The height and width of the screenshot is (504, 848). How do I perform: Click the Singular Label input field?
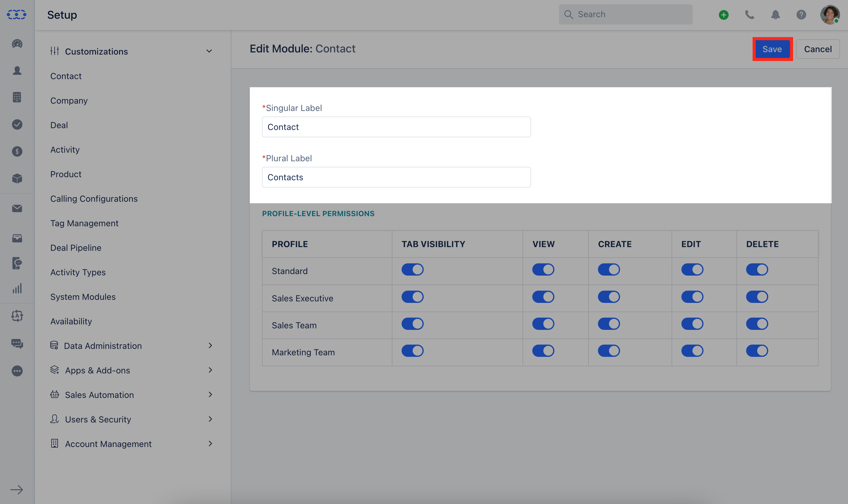tap(396, 127)
